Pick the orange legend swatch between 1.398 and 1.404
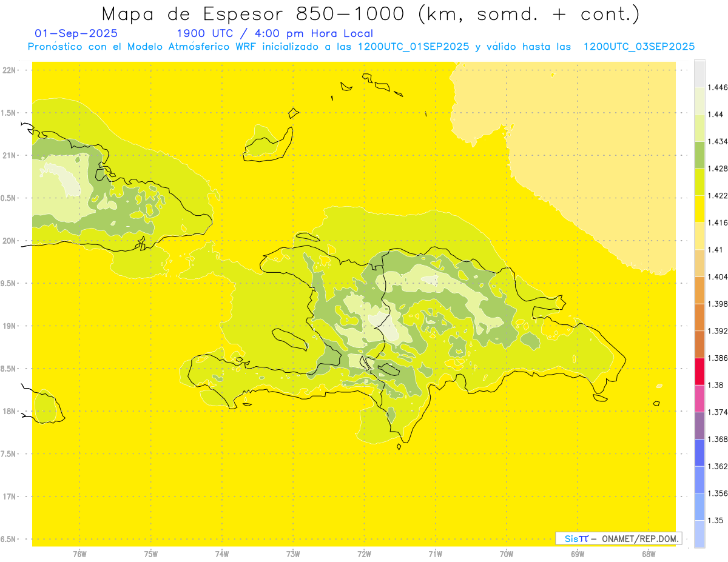 click(699, 290)
